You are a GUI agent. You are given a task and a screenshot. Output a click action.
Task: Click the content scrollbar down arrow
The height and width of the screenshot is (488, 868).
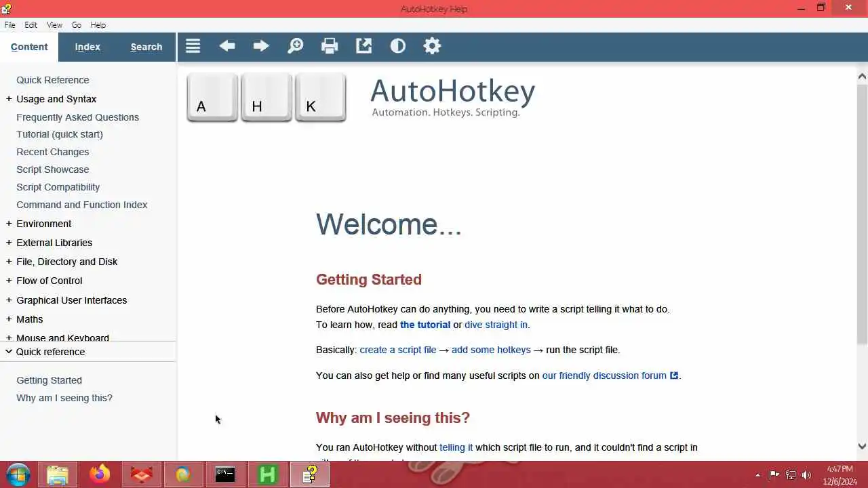pyautogui.click(x=862, y=446)
